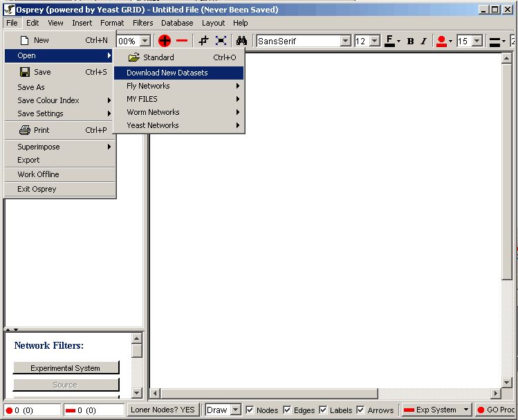518x420 pixels.
Task: Click the crop/resize tool icon
Action: pyautogui.click(x=203, y=42)
